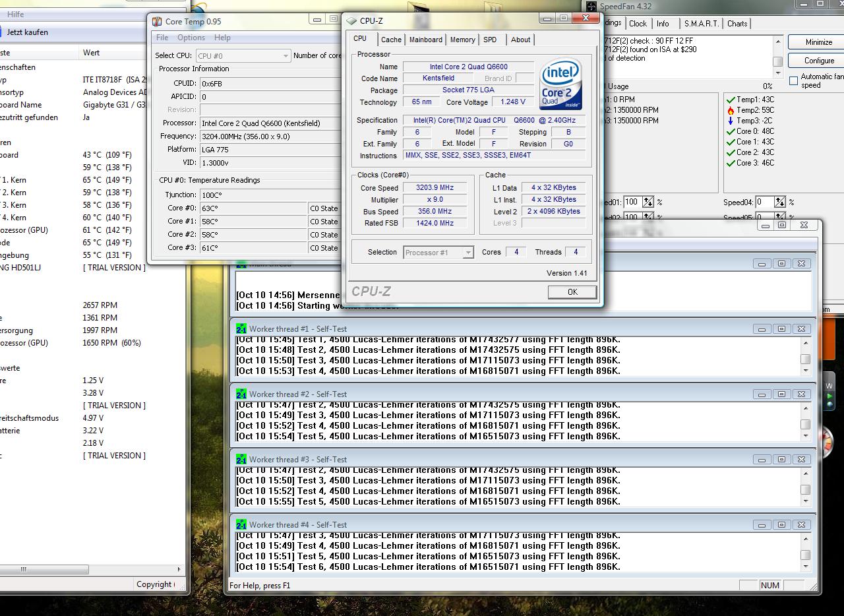Click the Core Temp title bar icon
Viewport: 844px width, 616px height.
point(156,21)
